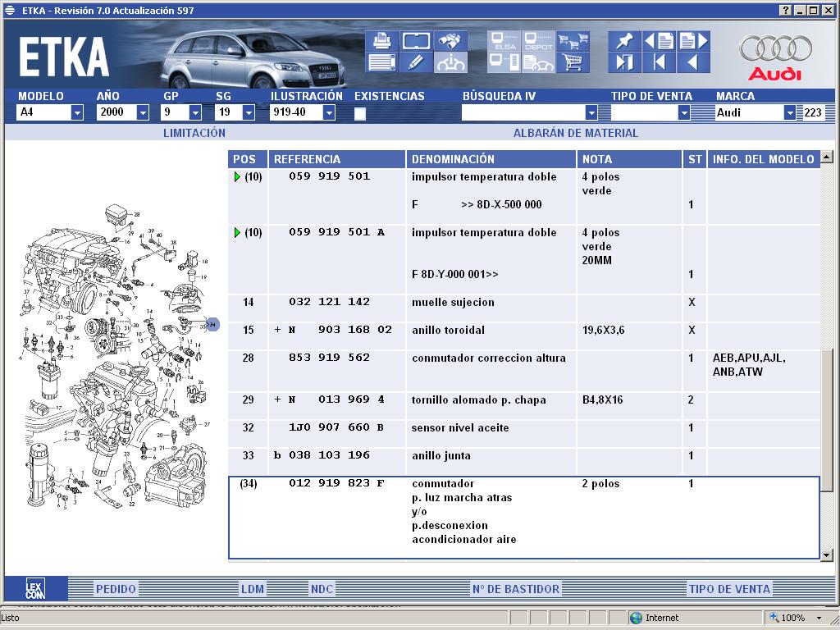Click the engine parts illustration diagram
Image resolution: width=840 pixels, height=630 pixels.
[x=119, y=356]
